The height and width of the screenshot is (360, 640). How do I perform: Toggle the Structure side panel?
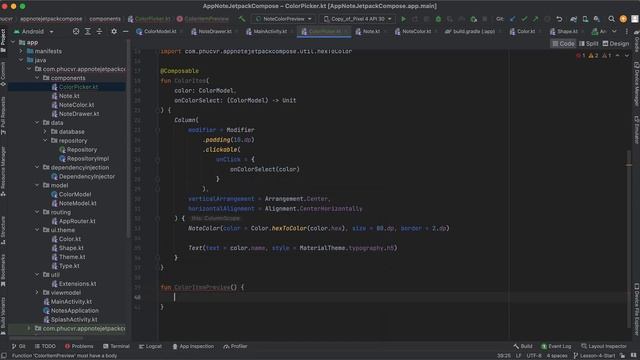pos(3,230)
